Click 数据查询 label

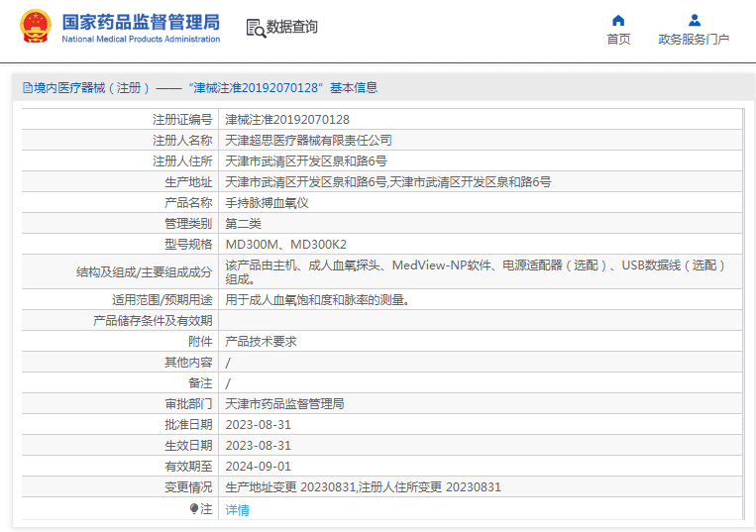(292, 27)
